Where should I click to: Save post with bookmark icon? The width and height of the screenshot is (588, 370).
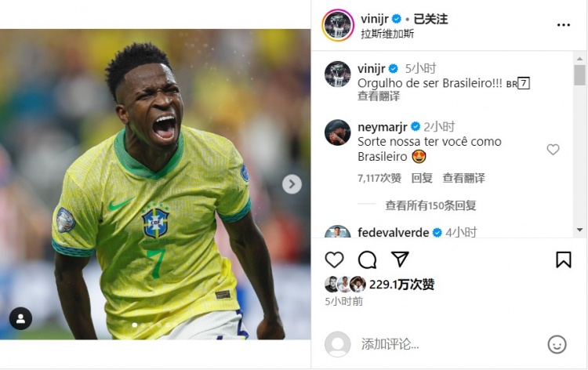pyautogui.click(x=563, y=259)
